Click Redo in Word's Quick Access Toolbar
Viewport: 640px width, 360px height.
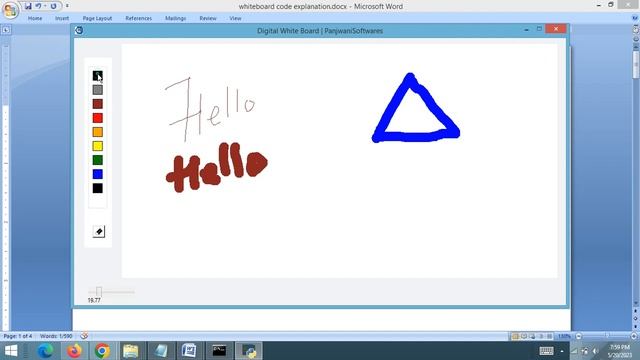53,6
